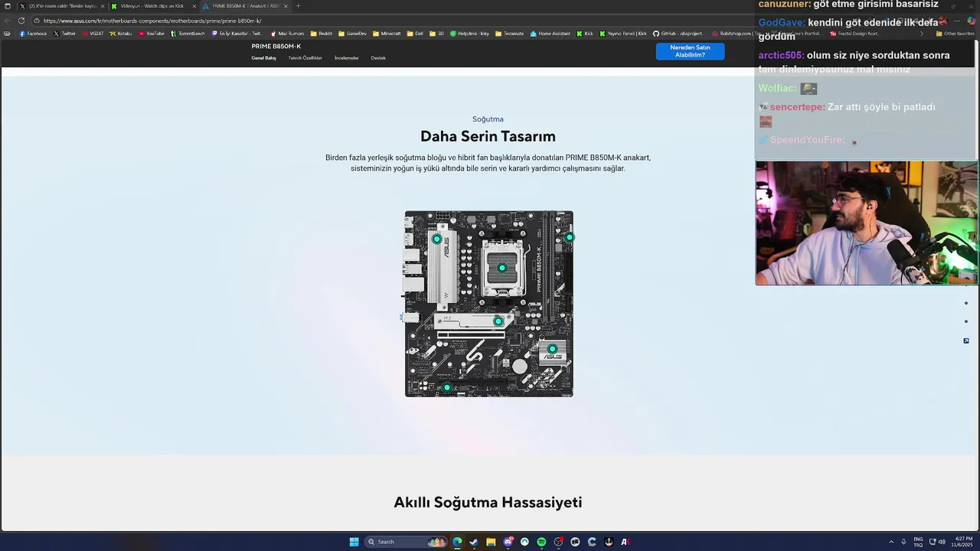Click the hotspot at the motherboard's bottom edge

point(447,388)
